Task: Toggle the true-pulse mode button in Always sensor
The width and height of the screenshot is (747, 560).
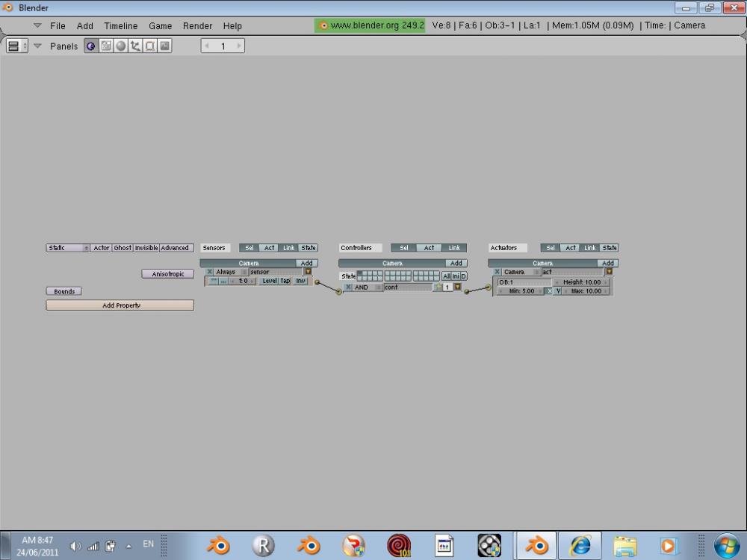Action: (214, 281)
